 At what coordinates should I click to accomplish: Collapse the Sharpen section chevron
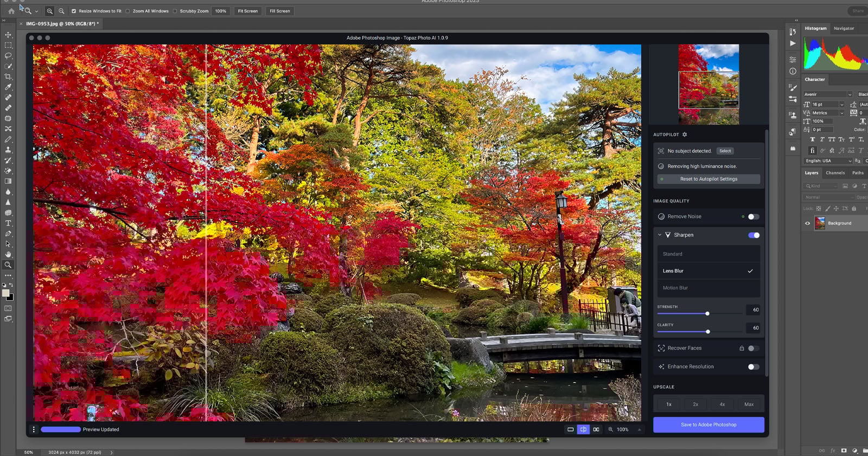(x=660, y=235)
